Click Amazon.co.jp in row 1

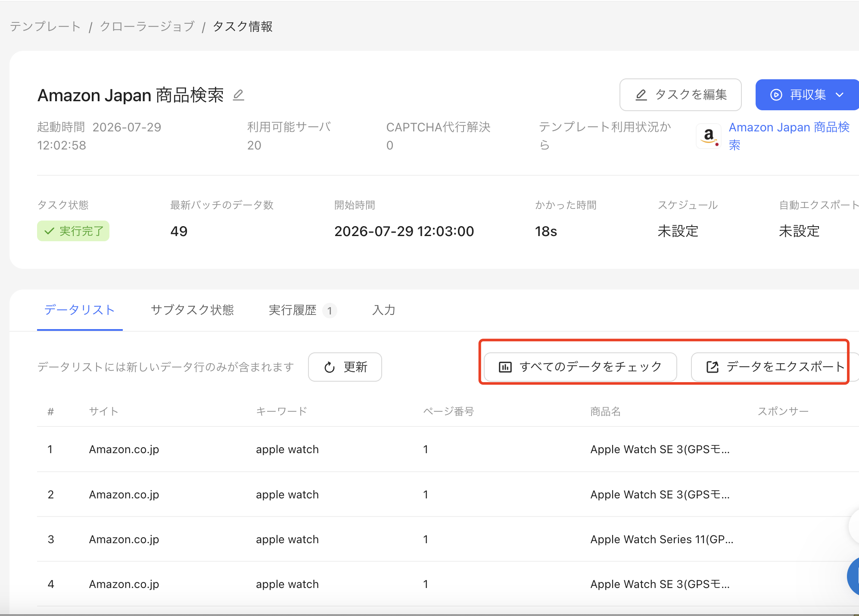pos(124,449)
